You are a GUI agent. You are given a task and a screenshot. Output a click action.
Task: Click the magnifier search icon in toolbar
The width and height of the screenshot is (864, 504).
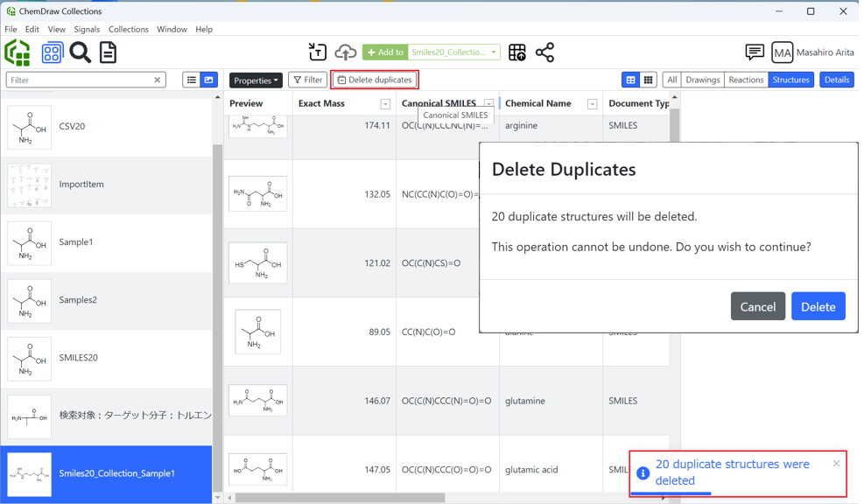point(81,52)
